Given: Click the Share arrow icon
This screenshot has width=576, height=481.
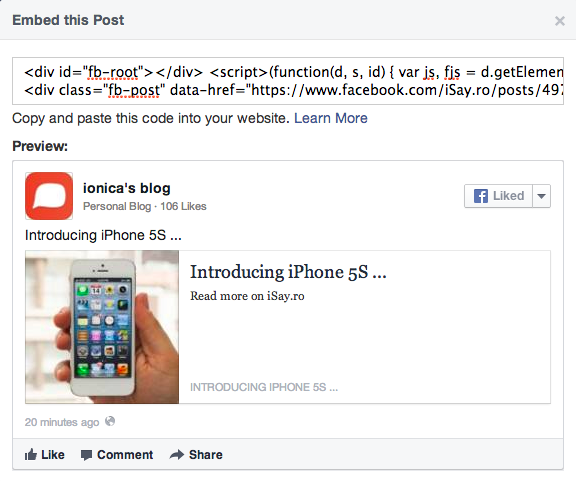Looking at the screenshot, I should [x=177, y=455].
